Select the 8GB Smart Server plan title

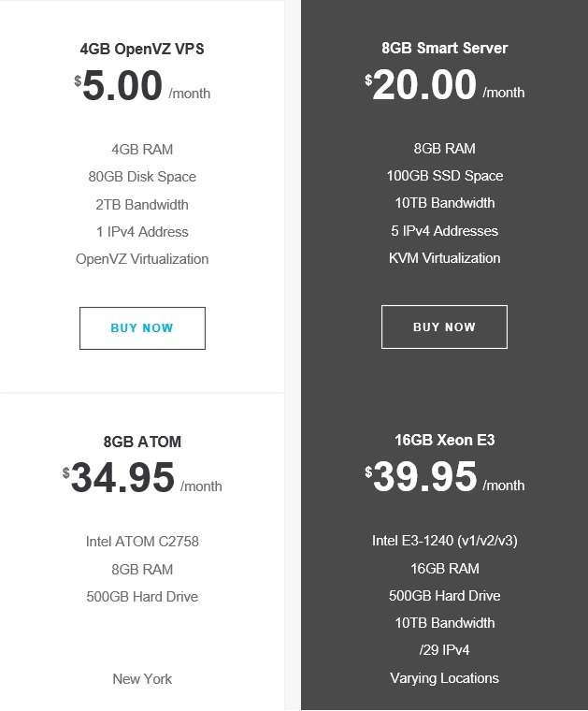pos(444,48)
